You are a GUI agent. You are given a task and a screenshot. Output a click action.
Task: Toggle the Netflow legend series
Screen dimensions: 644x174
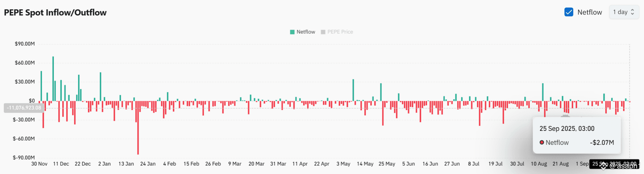click(x=302, y=32)
